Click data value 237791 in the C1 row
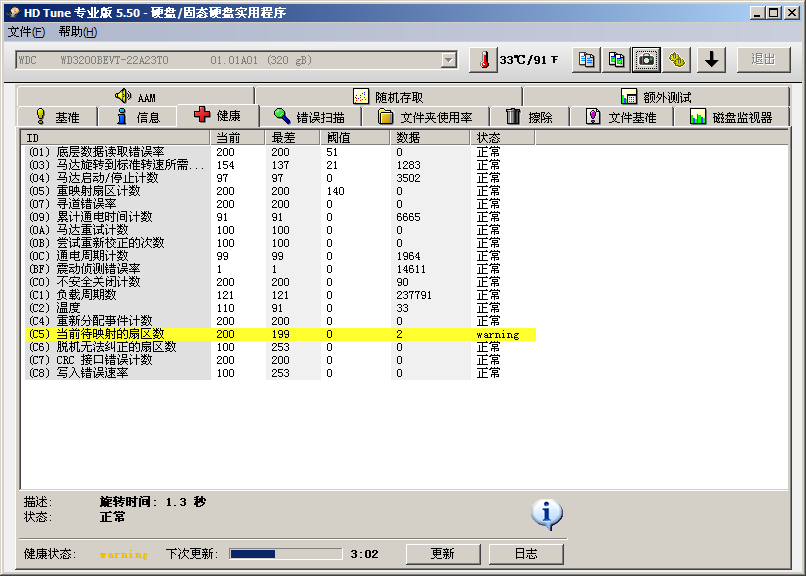Image resolution: width=806 pixels, height=576 pixels. click(x=414, y=295)
